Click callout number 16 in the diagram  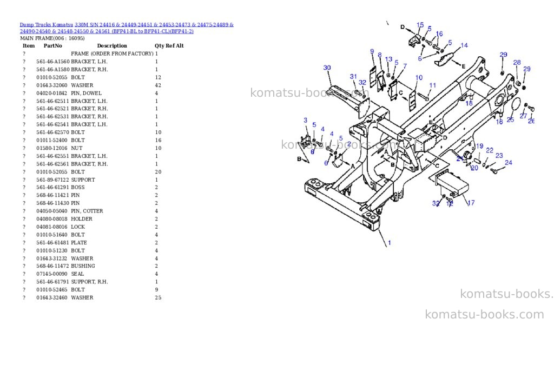[x=439, y=34]
